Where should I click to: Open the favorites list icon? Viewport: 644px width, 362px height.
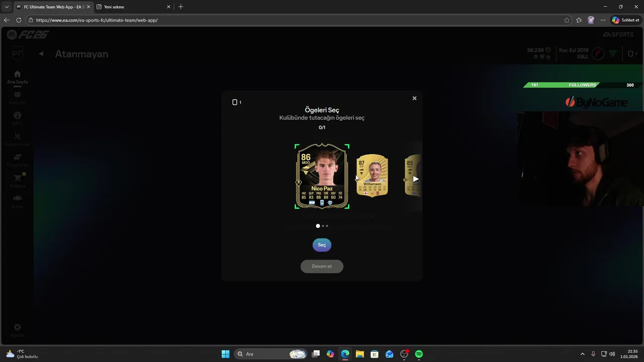pos(579,20)
